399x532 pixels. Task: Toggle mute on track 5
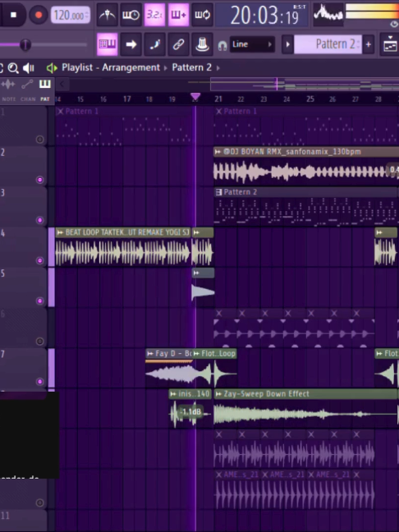[x=39, y=301]
